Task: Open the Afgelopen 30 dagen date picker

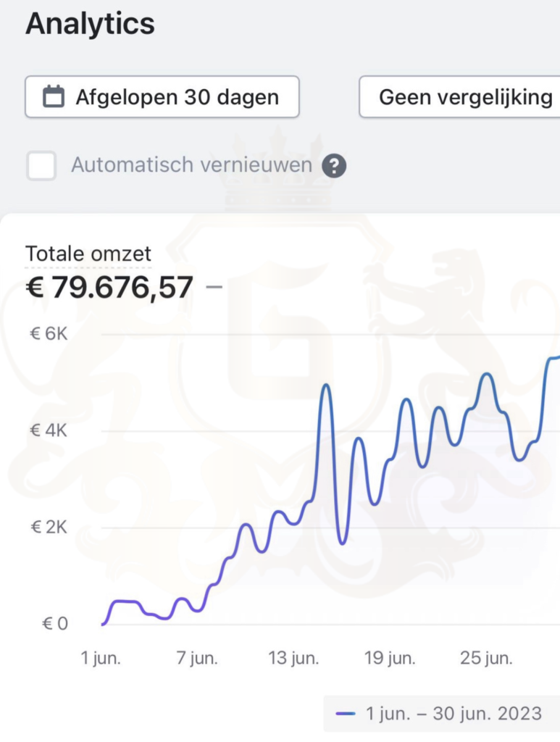Action: tap(162, 96)
